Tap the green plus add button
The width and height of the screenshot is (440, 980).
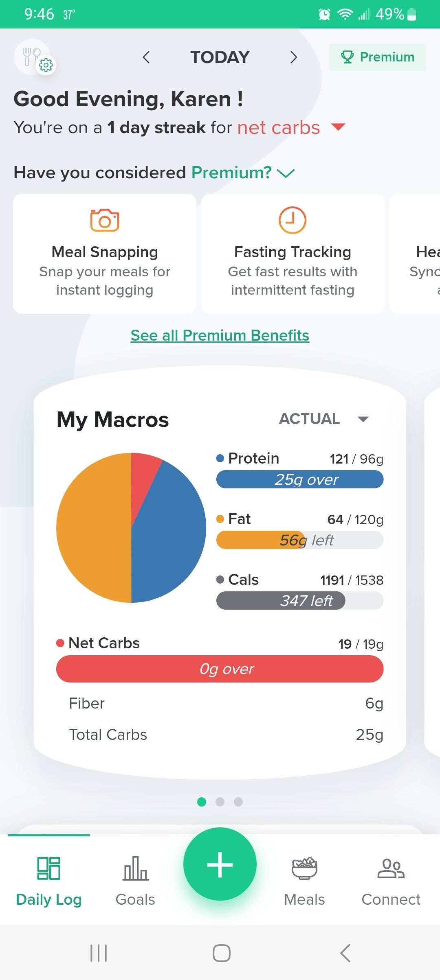(x=220, y=864)
